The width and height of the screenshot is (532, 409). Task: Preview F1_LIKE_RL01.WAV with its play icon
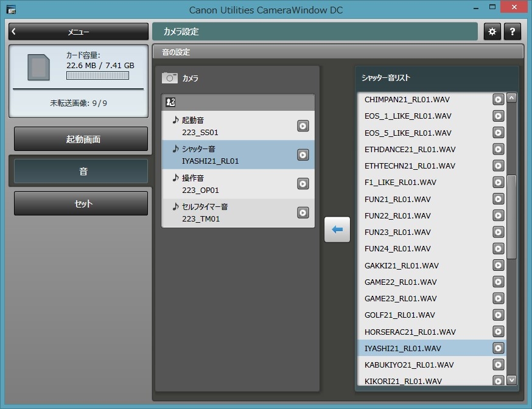[x=498, y=183]
